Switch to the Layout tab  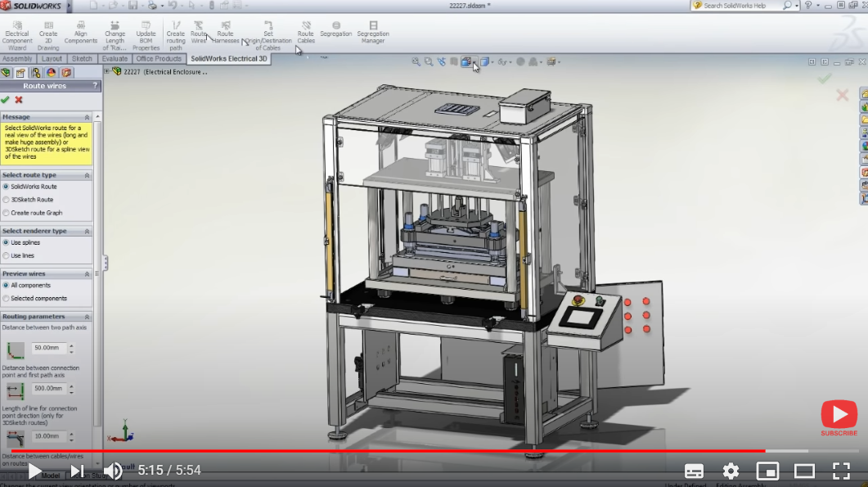point(52,59)
